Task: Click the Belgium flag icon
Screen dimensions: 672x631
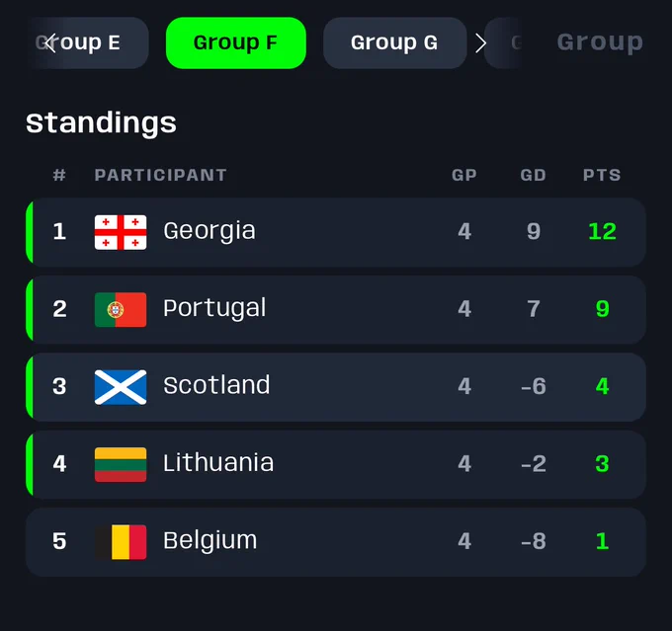Action: [x=121, y=542]
